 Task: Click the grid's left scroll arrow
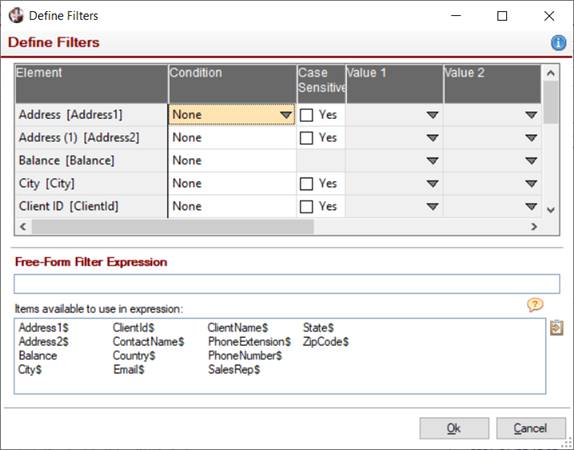[23, 227]
